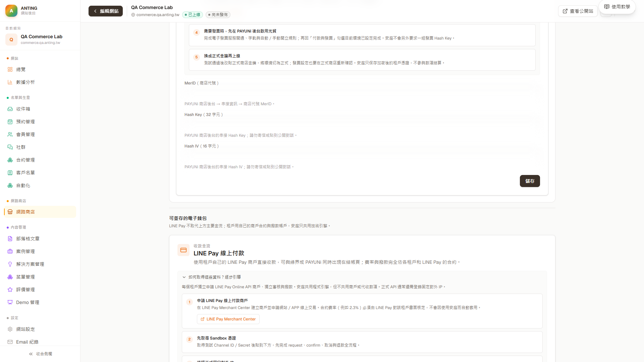Open 評價管理 star icon

pos(10,290)
